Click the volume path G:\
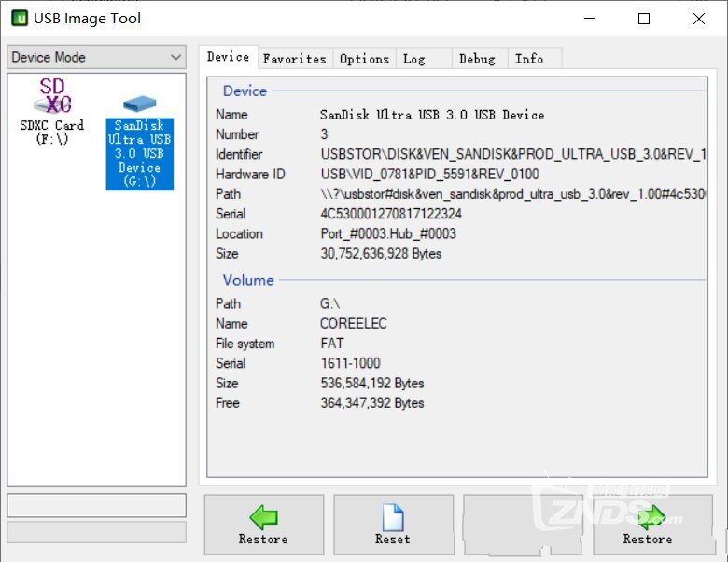The image size is (728, 562). pos(330,303)
